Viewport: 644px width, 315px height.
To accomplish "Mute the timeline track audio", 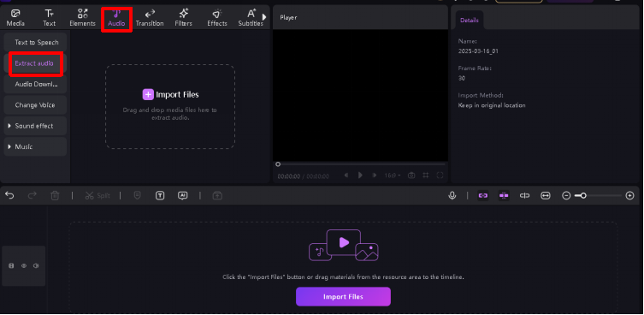I will tap(36, 266).
